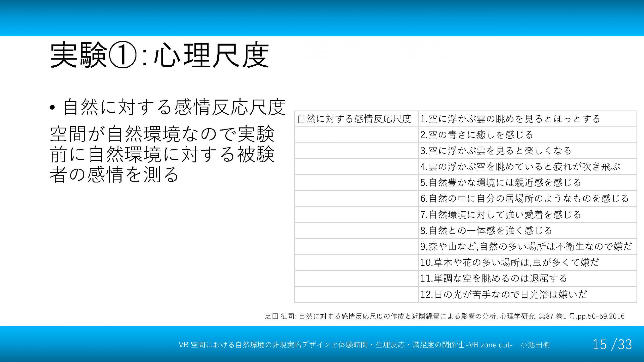Click the slide title 実験①:心理尺度
This screenshot has height=362, width=644.
point(160,55)
